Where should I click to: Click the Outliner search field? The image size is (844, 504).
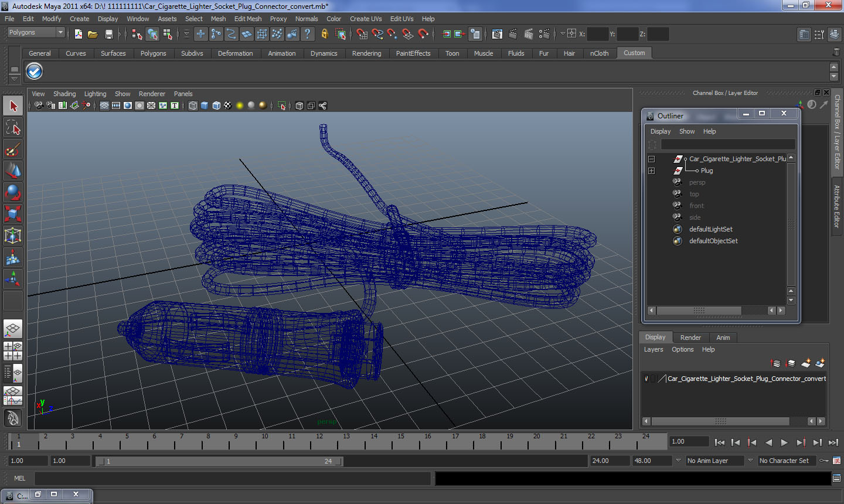pos(728,144)
